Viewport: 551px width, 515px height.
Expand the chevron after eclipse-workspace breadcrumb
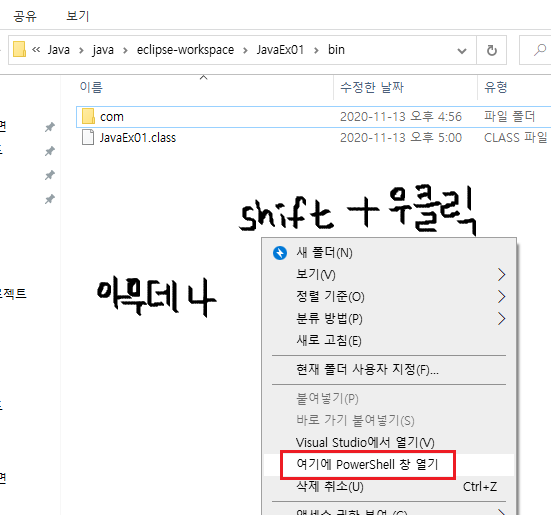click(245, 51)
